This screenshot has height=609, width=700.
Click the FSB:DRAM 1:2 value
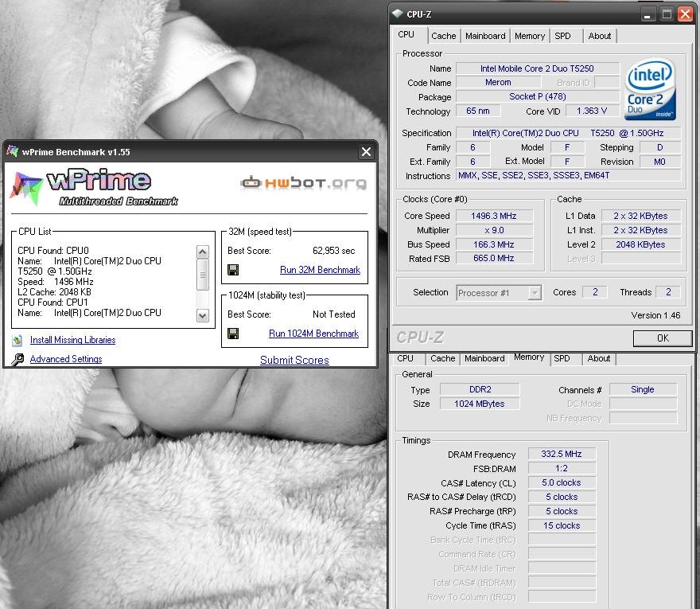562,468
